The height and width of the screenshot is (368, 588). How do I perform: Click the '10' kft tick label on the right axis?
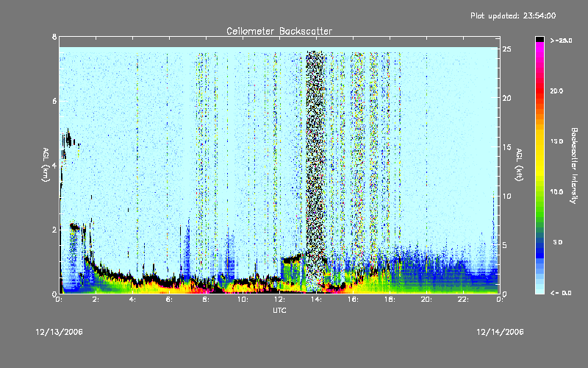pyautogui.click(x=506, y=196)
